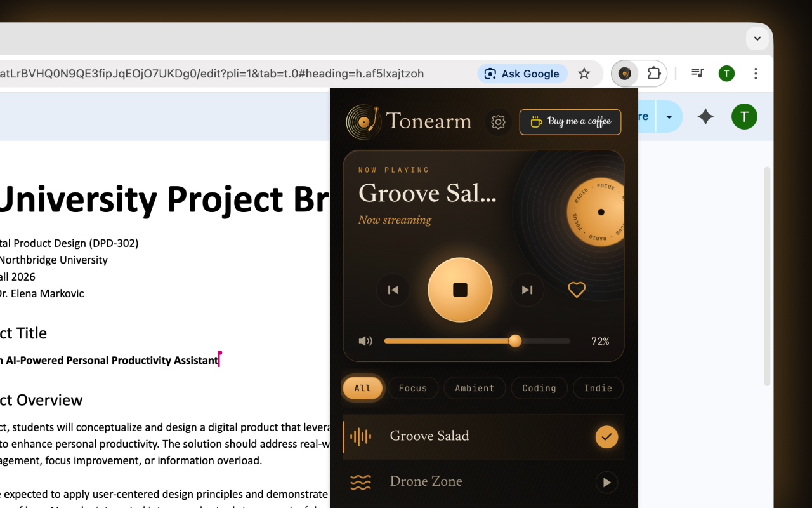Favorite the current station via heart icon
Viewport: 812px width, 508px height.
tap(577, 290)
